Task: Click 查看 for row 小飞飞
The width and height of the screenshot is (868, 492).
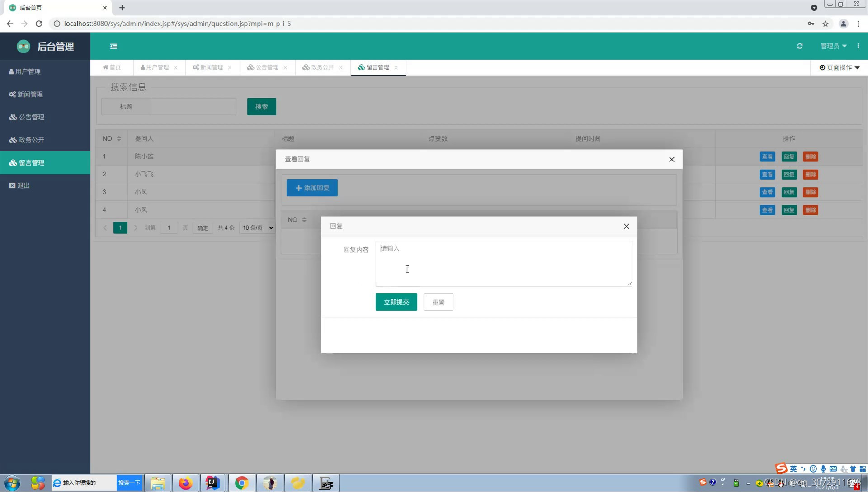Action: point(767,174)
